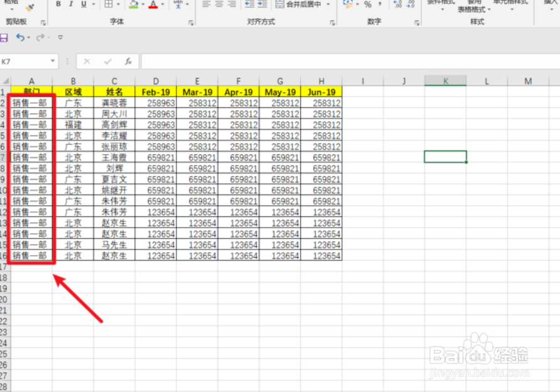Image resolution: width=560 pixels, height=392 pixels.
Task: Select cell with name 刘辉
Action: tap(114, 168)
